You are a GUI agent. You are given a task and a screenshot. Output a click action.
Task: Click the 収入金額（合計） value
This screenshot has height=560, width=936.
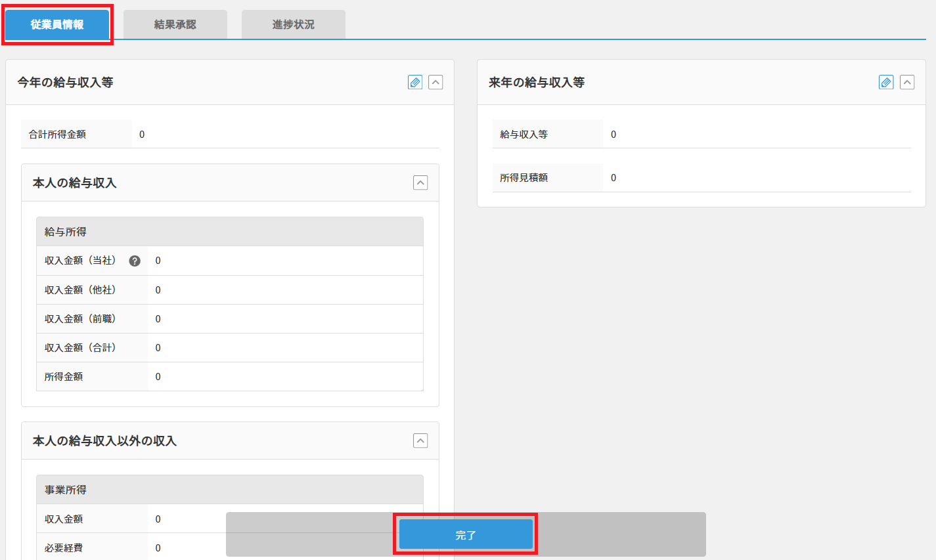[x=158, y=348]
